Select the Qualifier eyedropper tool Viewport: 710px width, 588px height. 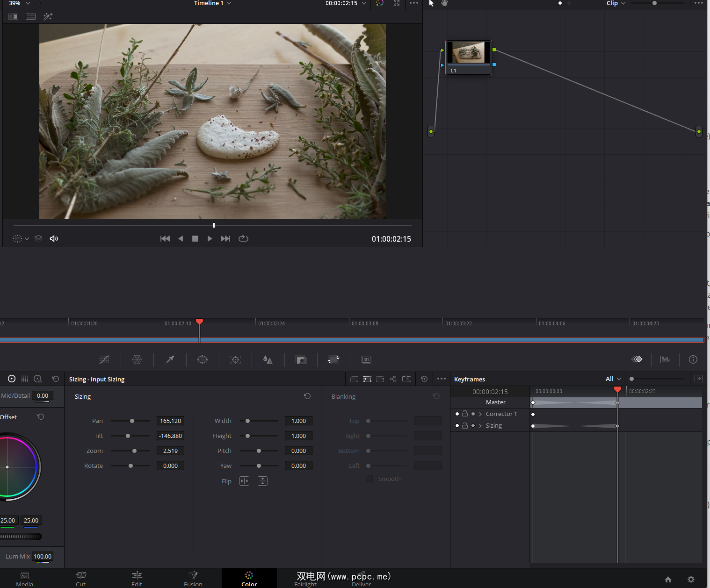point(170,359)
